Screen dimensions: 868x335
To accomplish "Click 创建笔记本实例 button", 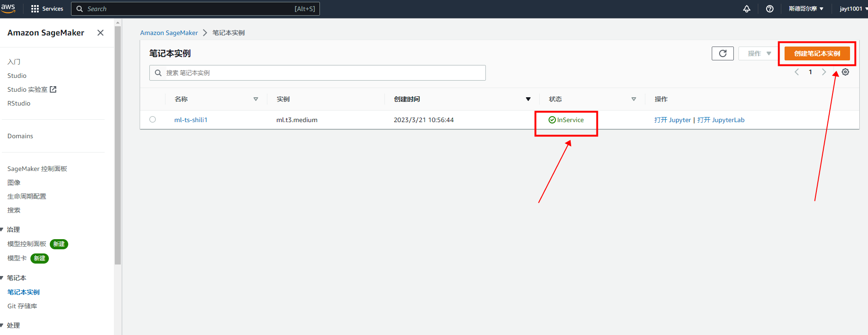I will [x=817, y=53].
